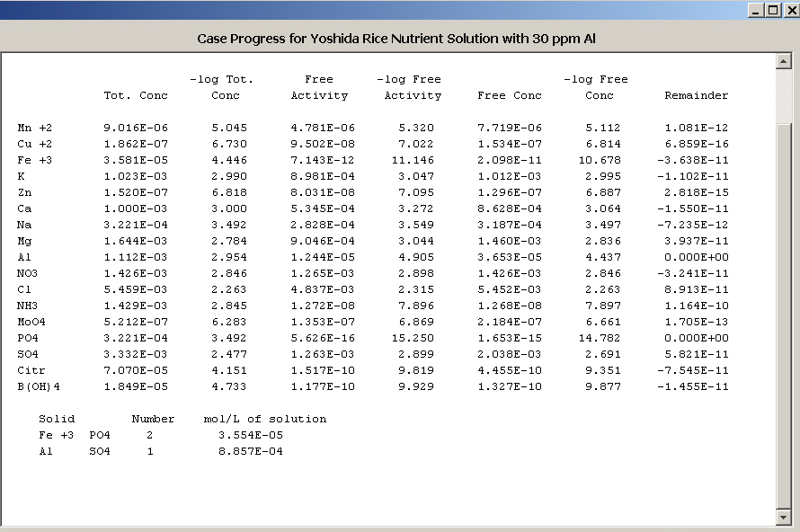Screen dimensions: 800x532
Task: Click the Remainder column header
Action: pos(697,95)
